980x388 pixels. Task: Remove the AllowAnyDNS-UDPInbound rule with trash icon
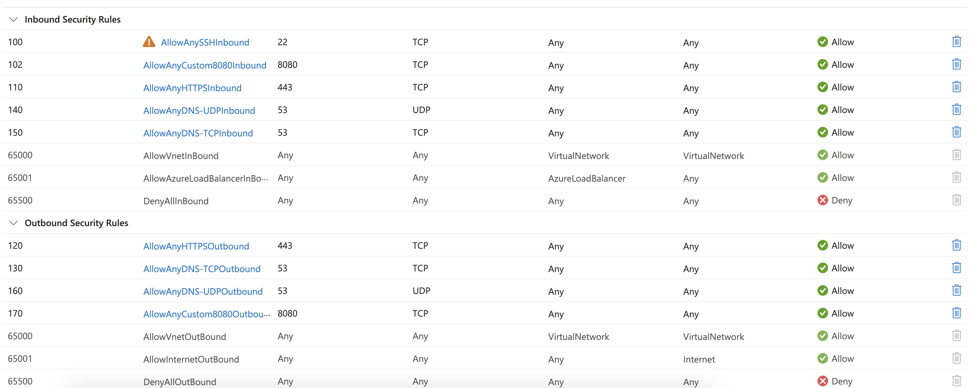pos(956,110)
